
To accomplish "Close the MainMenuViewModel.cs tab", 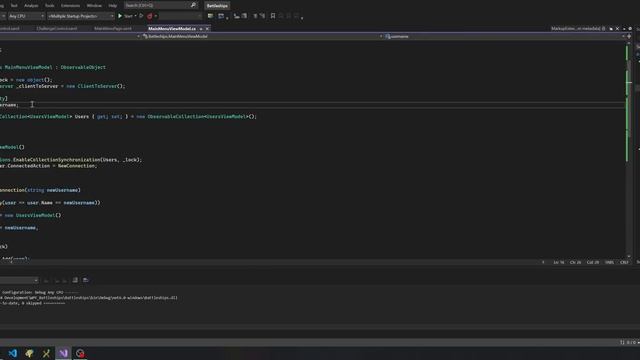I will (x=207, y=29).
